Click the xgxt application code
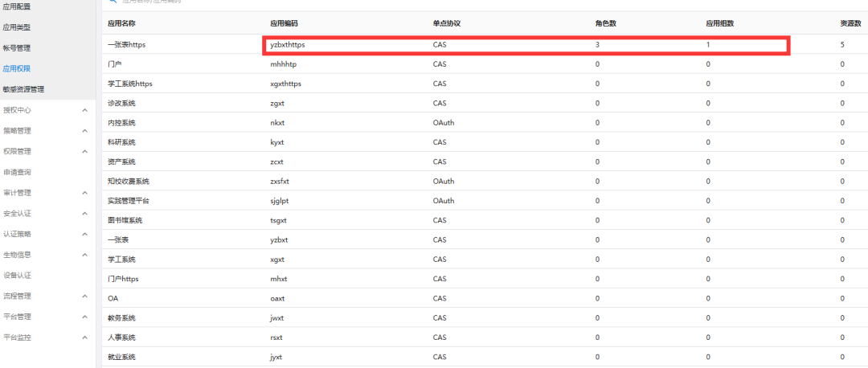 (x=277, y=259)
